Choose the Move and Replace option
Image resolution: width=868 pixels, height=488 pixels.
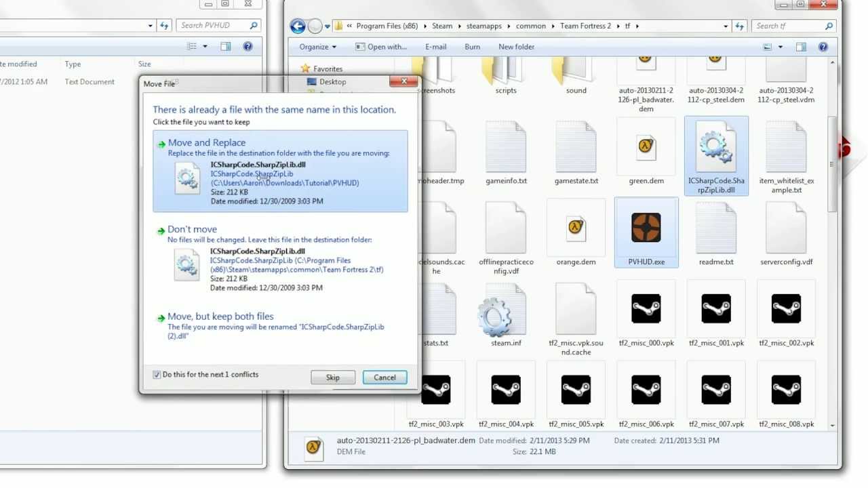tap(280, 171)
